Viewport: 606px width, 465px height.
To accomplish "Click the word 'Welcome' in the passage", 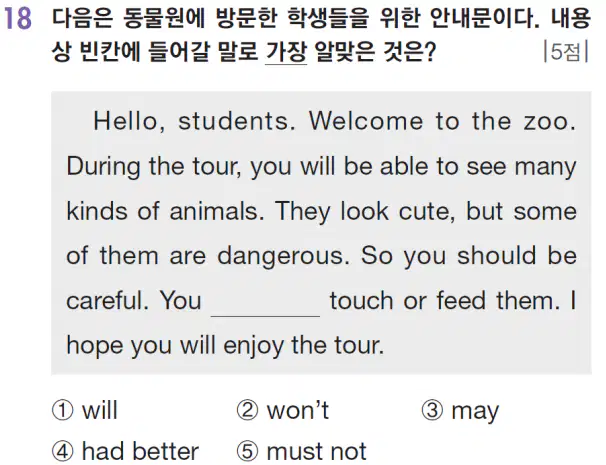I will pyautogui.click(x=366, y=121).
